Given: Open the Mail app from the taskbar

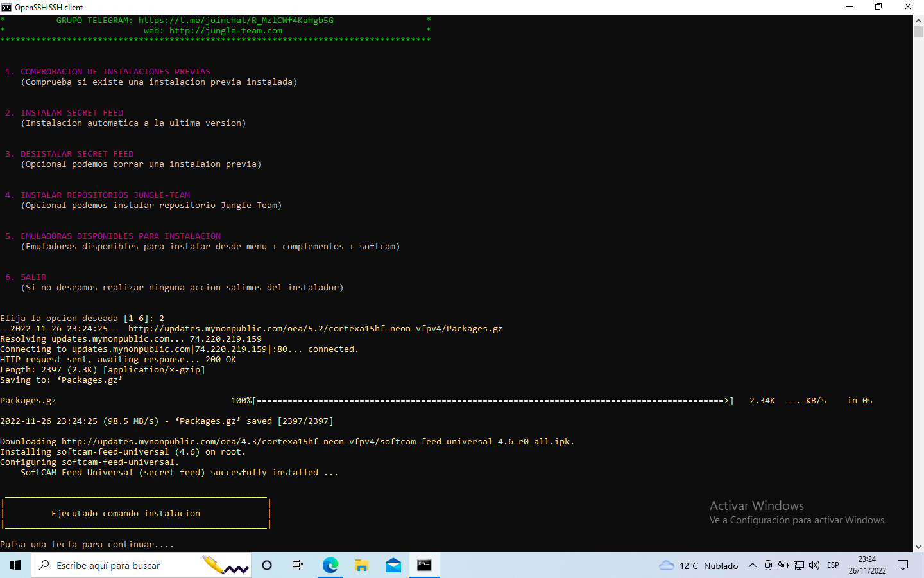Looking at the screenshot, I should click(393, 565).
